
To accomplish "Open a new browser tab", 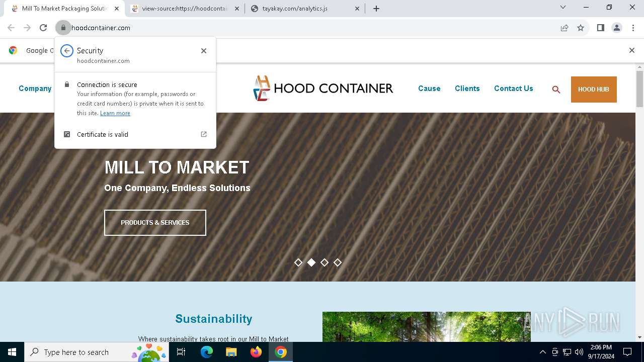I will click(x=376, y=9).
